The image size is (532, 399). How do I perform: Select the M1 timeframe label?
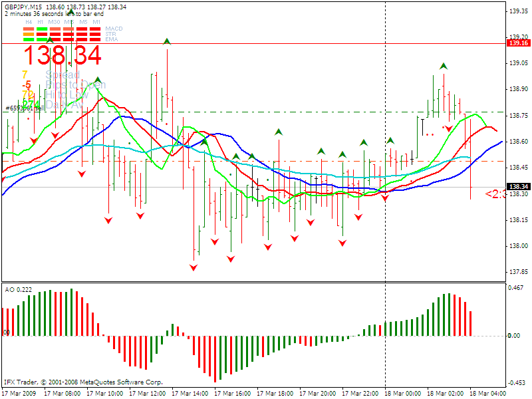[x=96, y=21]
